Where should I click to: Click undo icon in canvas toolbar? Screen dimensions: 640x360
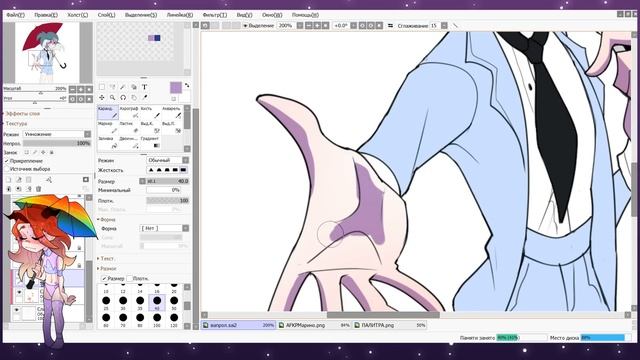pos(205,26)
